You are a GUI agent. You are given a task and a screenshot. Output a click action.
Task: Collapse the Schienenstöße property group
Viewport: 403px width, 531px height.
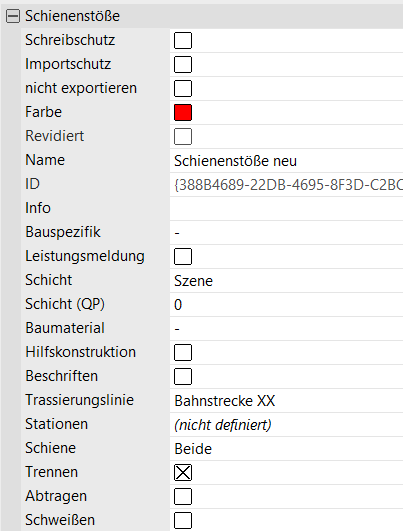[13, 16]
